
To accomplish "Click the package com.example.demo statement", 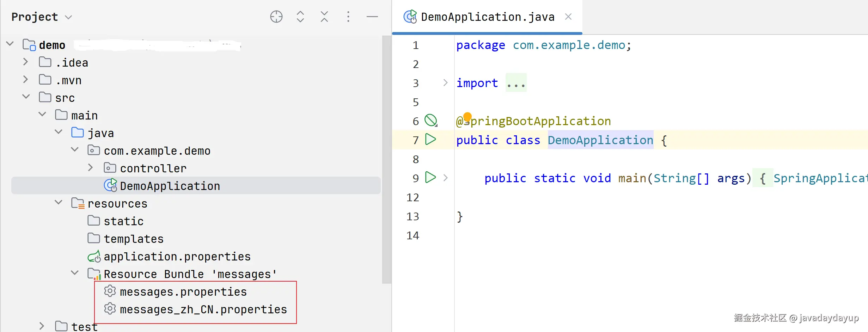I will pos(544,45).
